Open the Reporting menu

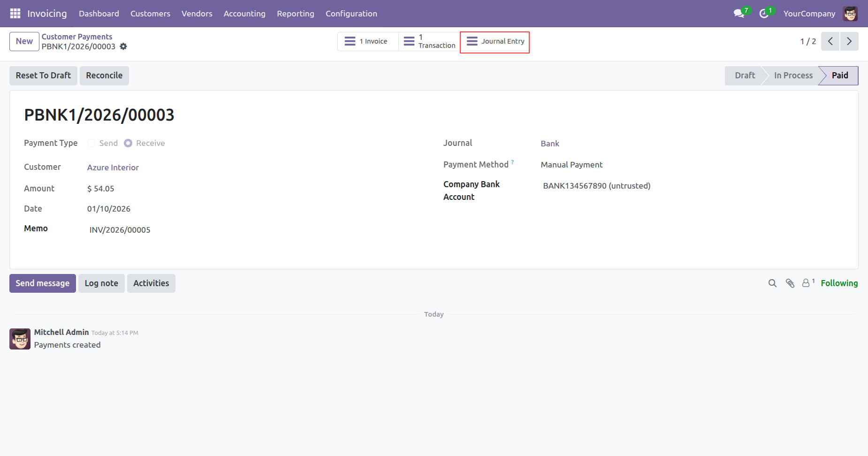click(x=296, y=14)
